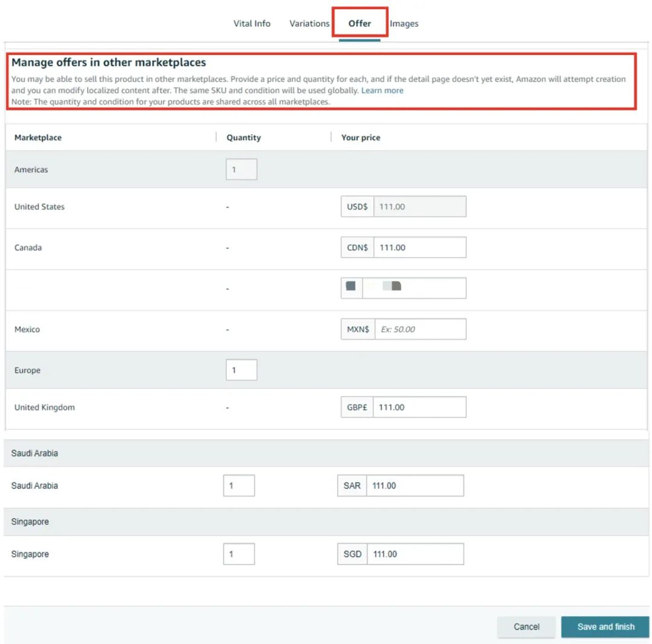This screenshot has width=652, height=644.
Task: Select the Saudi Arabia quantity field
Action: tap(239, 486)
